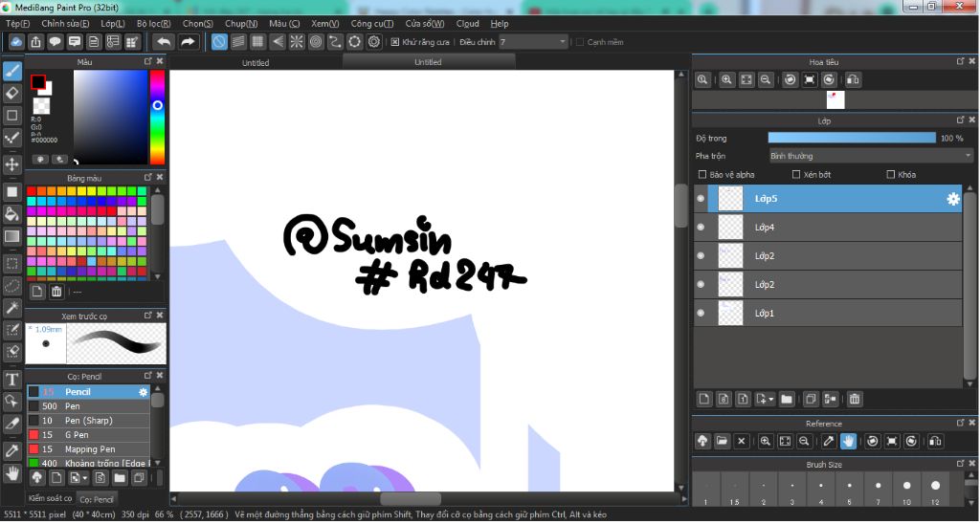The width and height of the screenshot is (980, 524).
Task: Undock the Bảng màu palette panel
Action: (148, 177)
